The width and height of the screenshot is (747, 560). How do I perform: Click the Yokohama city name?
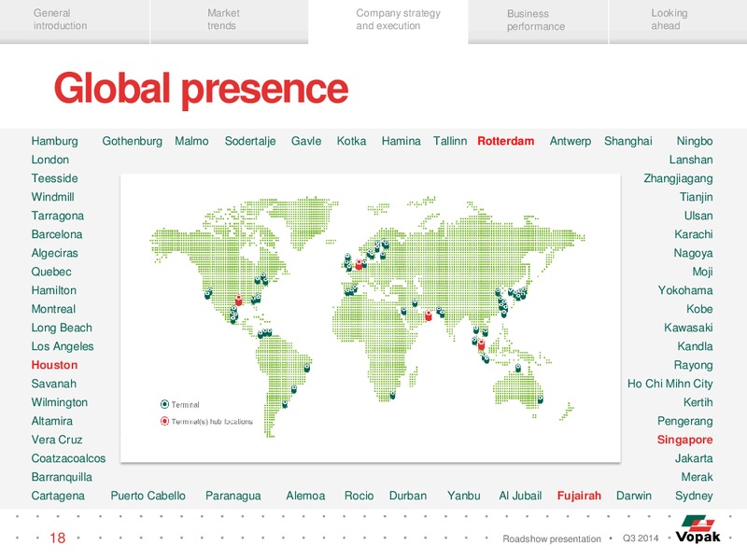pyautogui.click(x=685, y=290)
